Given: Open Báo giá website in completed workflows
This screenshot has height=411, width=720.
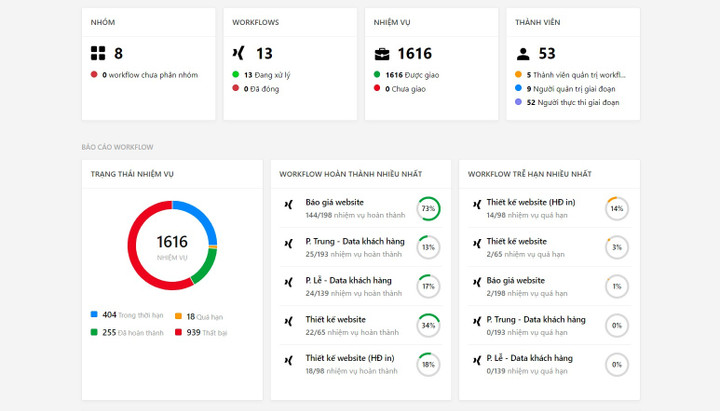Looking at the screenshot, I should click(x=337, y=202).
